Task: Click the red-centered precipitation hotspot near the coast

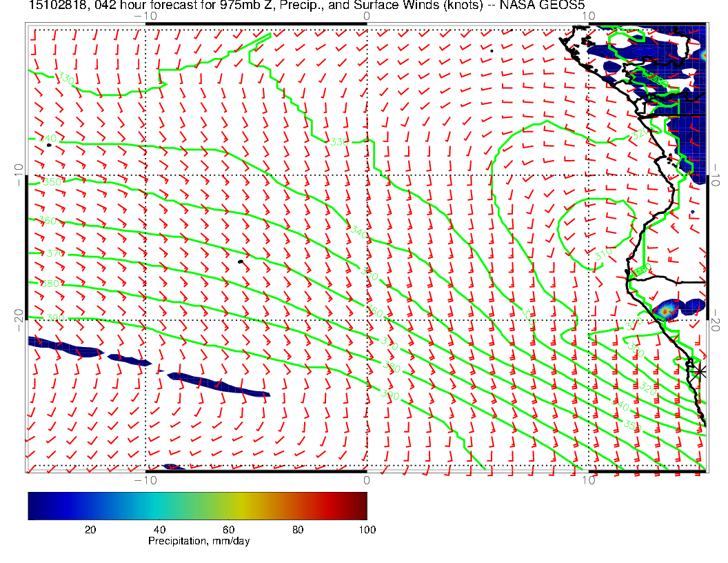Action: pos(665,310)
